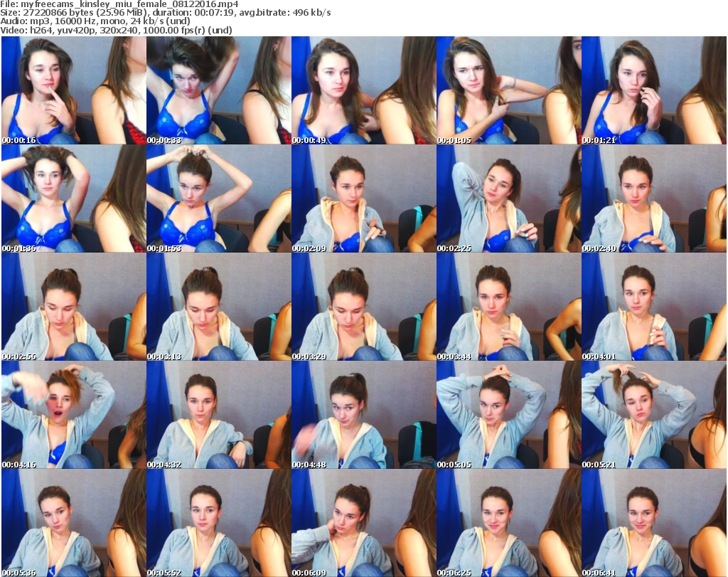Click the thumbnail stamped 00:00:33
Image resolution: width=728 pixels, height=577 pixels.
pos(219,90)
